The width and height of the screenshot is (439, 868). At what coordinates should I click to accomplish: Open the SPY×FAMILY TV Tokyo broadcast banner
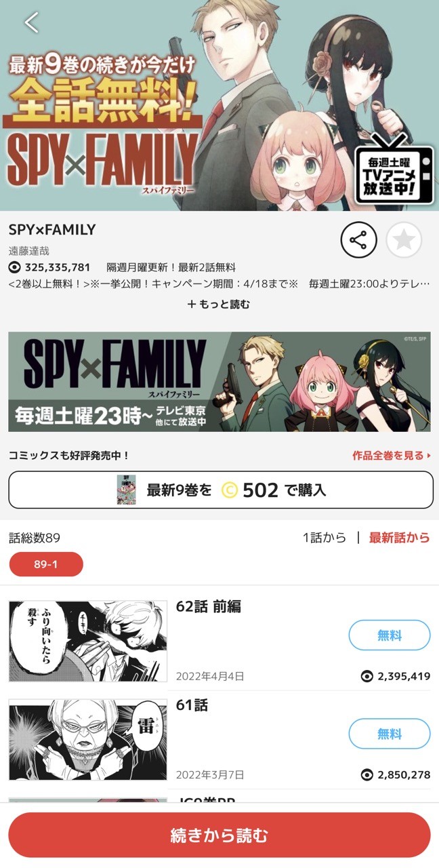pos(219,382)
